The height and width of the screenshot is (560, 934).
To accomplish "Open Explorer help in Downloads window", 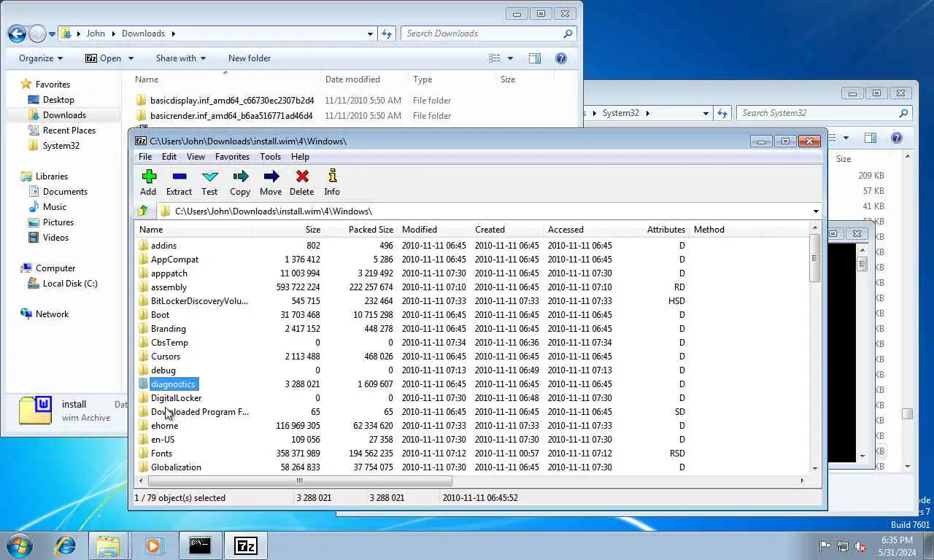I will coord(561,58).
